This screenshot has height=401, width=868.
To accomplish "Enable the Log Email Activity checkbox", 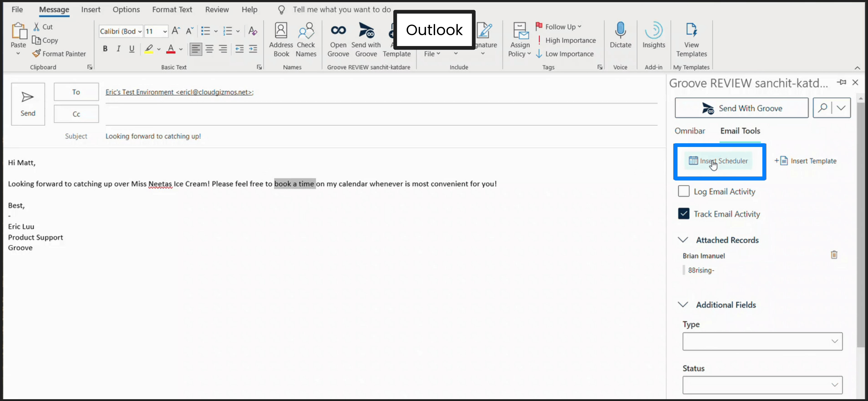I will 683,191.
